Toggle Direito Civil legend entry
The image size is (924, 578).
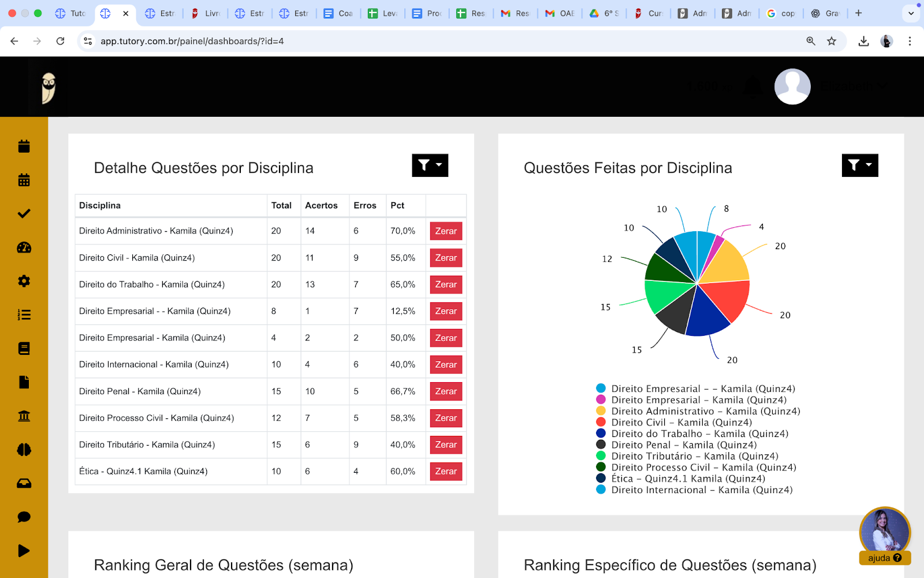tap(674, 422)
